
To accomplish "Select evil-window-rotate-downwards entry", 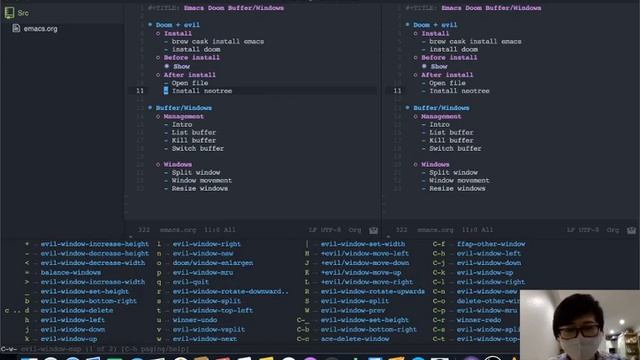I will click(230, 291).
